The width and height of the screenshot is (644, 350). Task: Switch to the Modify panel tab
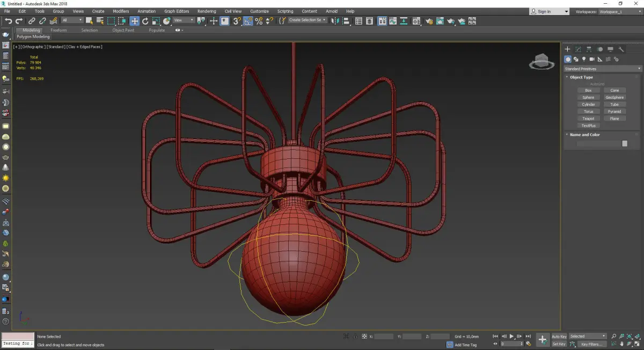(x=578, y=49)
